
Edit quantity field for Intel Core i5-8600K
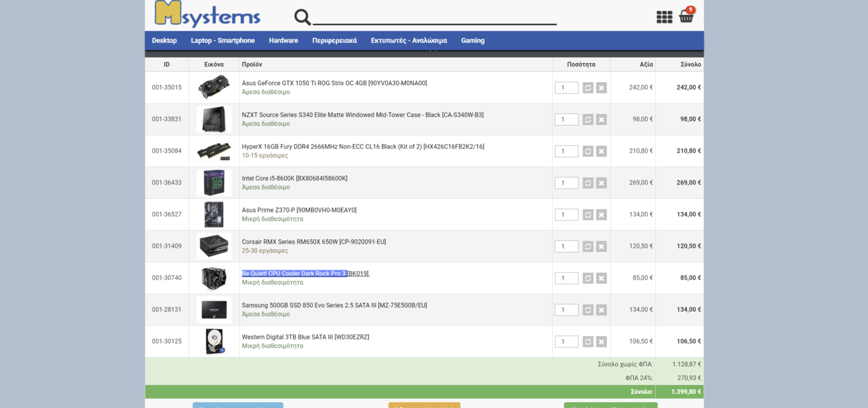click(567, 183)
